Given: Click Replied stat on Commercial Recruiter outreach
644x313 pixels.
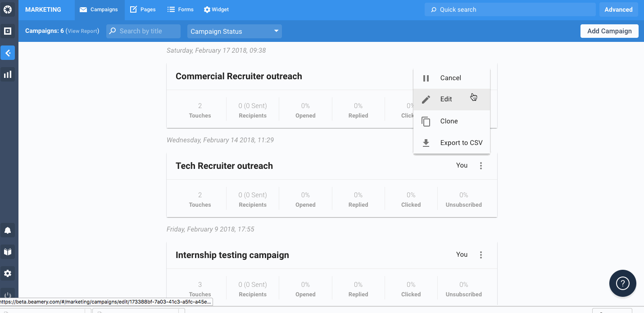Looking at the screenshot, I should tap(358, 110).
